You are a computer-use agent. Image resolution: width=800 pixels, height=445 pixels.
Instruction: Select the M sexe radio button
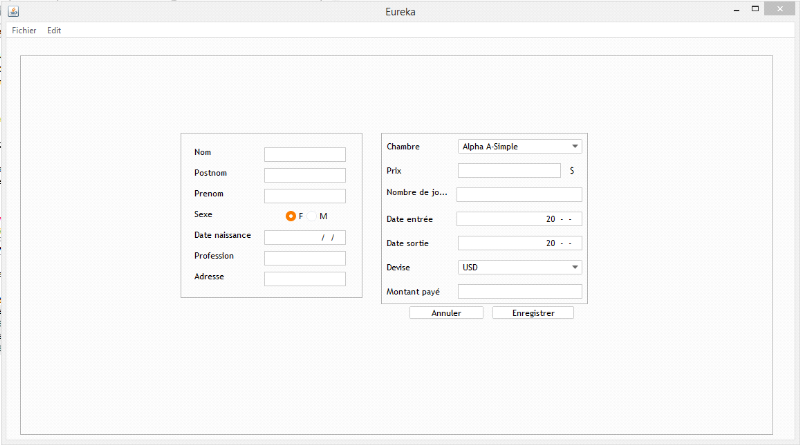tap(312, 216)
